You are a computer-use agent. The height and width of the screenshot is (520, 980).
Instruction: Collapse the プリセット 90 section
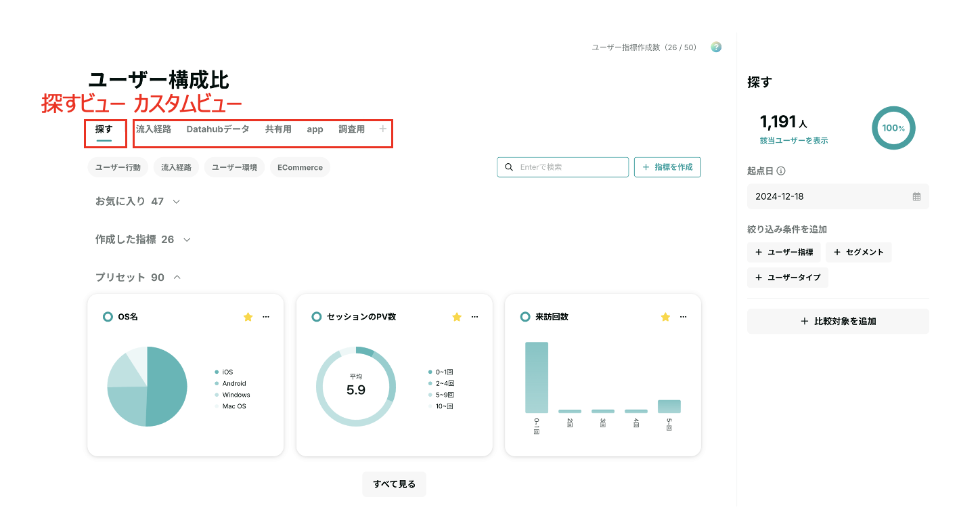[x=138, y=277]
